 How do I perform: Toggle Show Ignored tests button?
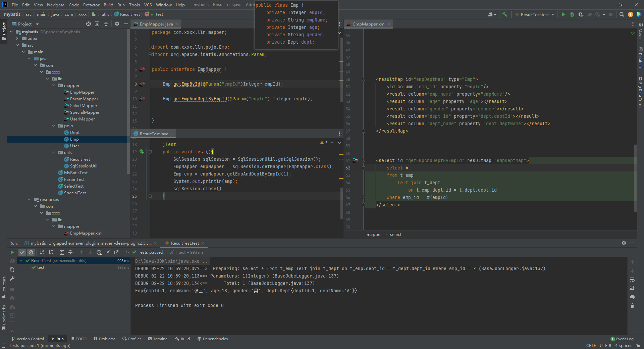coord(31,252)
